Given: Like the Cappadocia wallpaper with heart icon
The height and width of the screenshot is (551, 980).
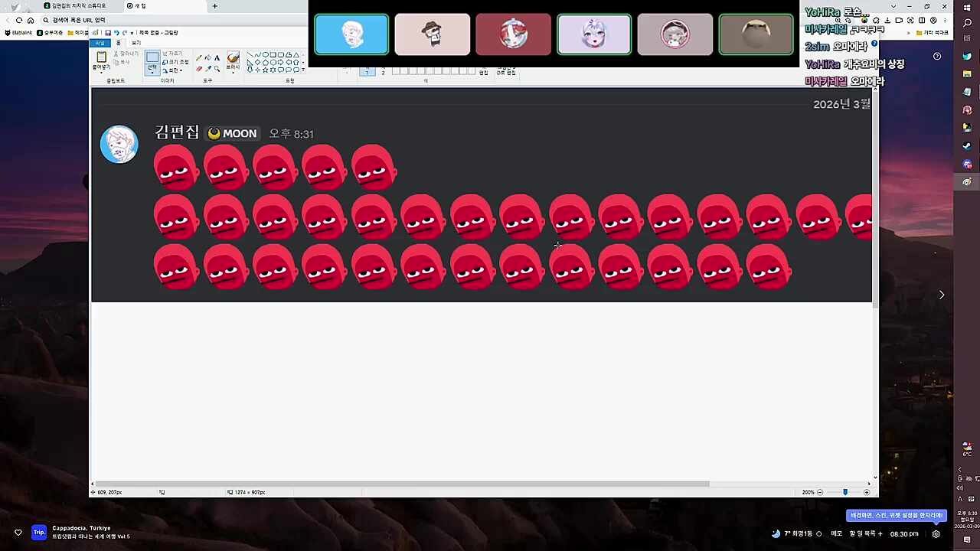Looking at the screenshot, I should coord(18,533).
